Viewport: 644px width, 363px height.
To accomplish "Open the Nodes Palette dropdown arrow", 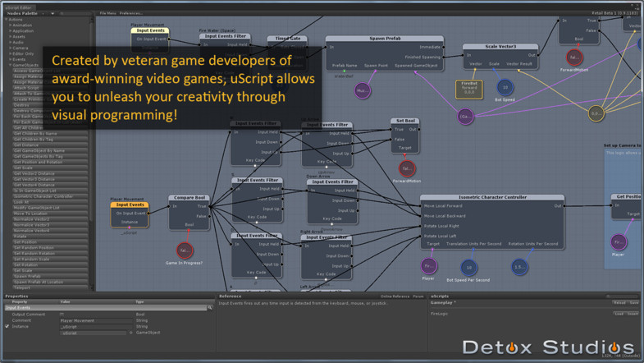I will click(53, 14).
